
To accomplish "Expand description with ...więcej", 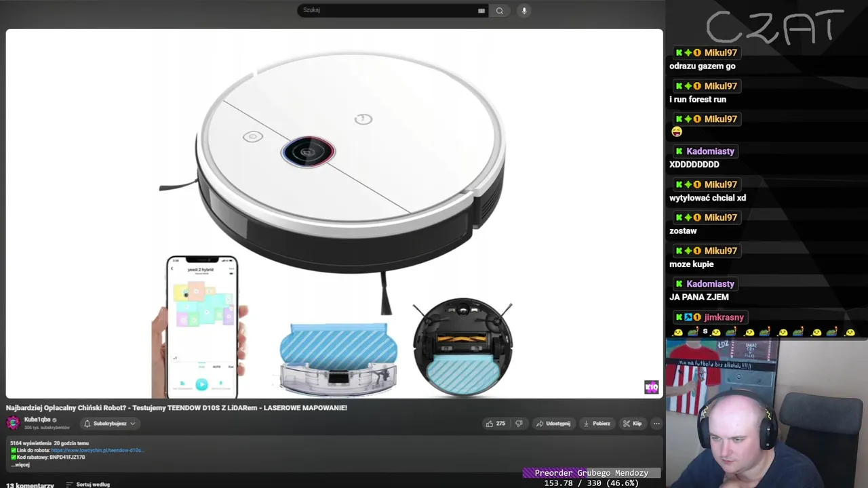I will (20, 465).
